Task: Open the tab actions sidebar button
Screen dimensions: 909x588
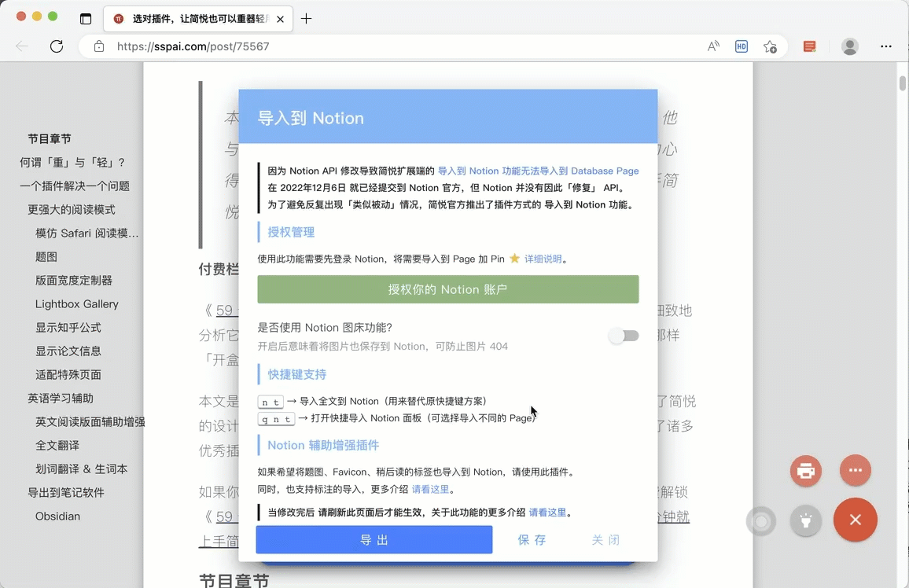Action: [86, 19]
